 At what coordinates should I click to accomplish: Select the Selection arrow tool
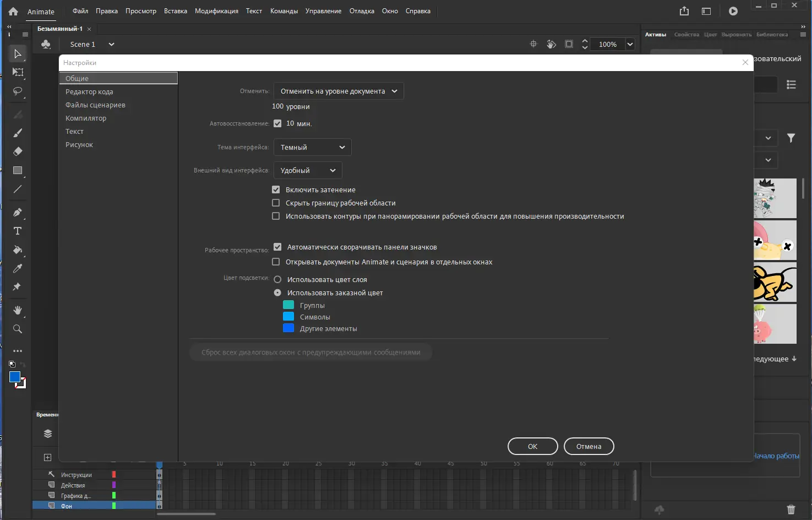18,53
